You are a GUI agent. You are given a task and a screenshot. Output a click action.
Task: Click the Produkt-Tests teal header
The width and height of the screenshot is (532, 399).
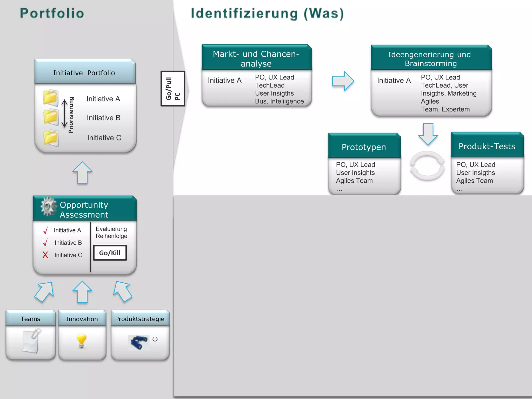click(x=487, y=146)
